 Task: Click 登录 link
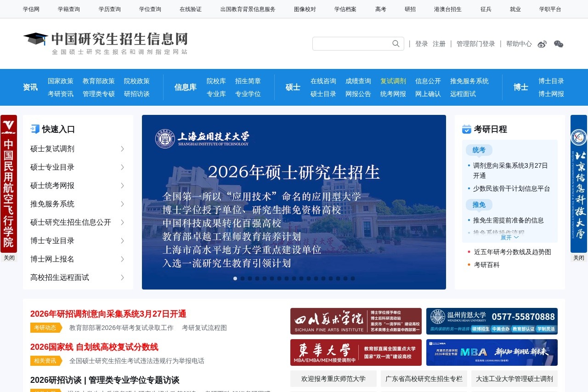point(422,44)
